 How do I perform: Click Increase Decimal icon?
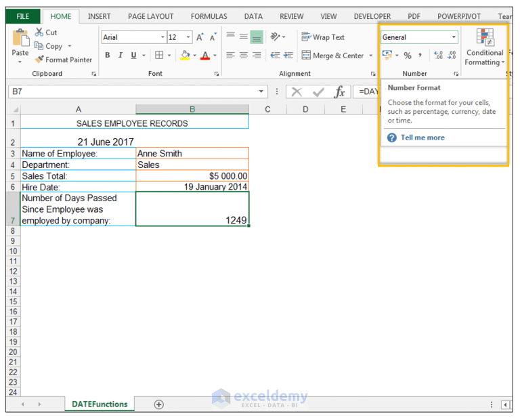[x=439, y=55]
